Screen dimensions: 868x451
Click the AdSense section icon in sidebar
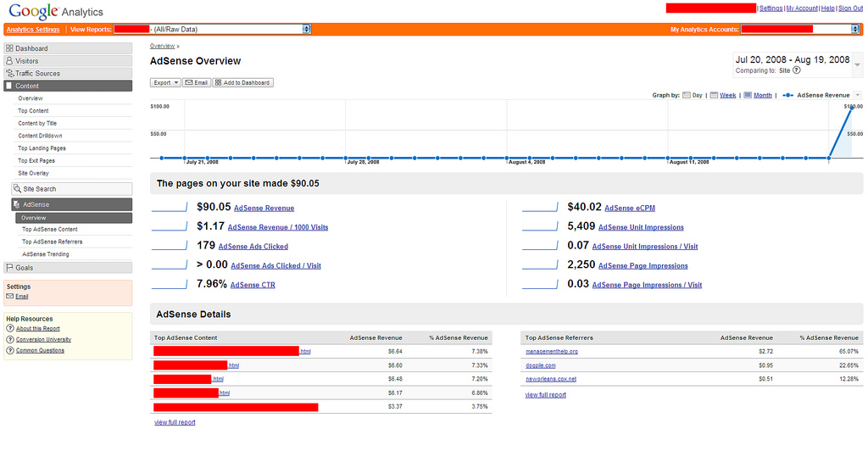click(17, 205)
